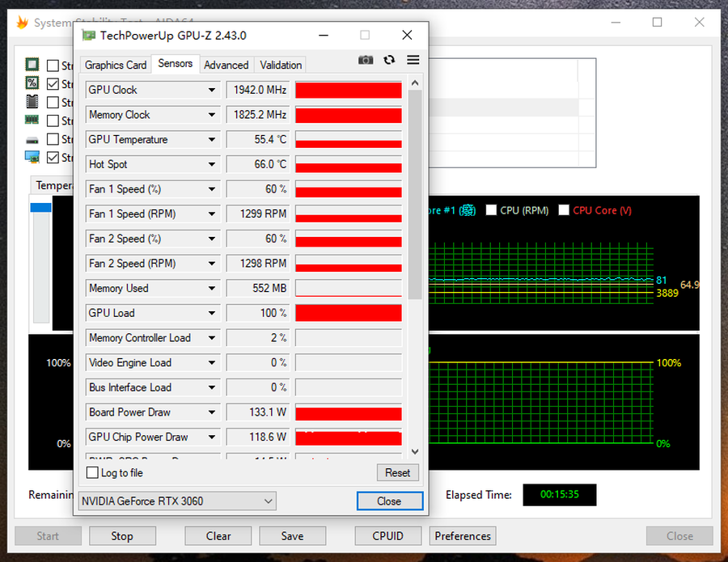Toggle the CPU Core (V) graph checkbox
Image resolution: width=728 pixels, height=562 pixels.
[x=564, y=210]
